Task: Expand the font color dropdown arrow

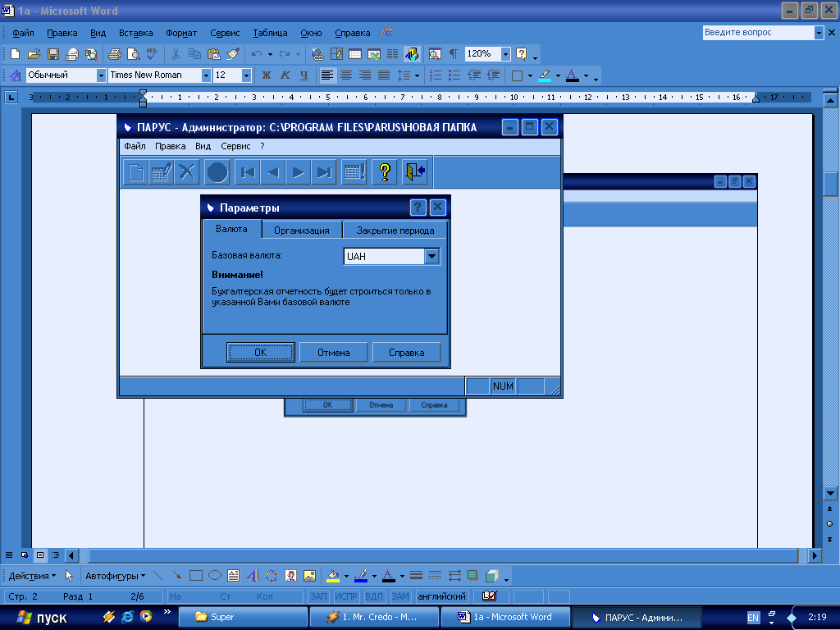Action: tap(586, 75)
